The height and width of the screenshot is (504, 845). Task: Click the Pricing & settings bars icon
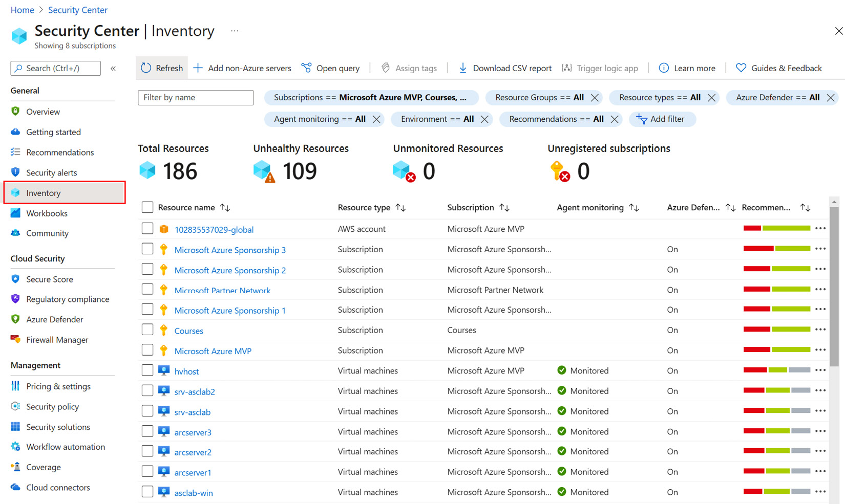click(15, 386)
